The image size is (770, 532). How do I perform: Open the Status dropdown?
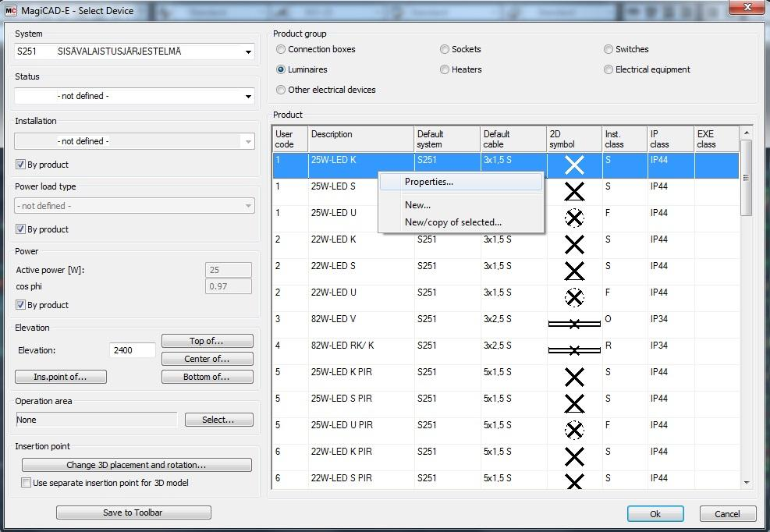tap(134, 96)
